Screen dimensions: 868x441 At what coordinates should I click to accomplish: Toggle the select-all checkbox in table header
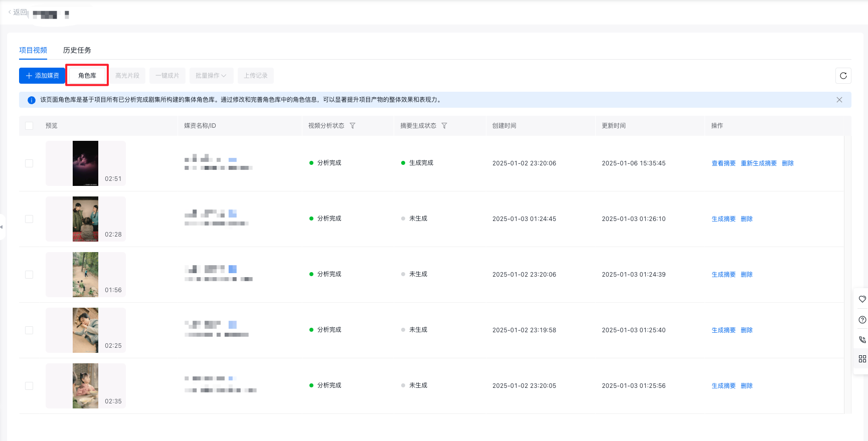click(x=29, y=126)
